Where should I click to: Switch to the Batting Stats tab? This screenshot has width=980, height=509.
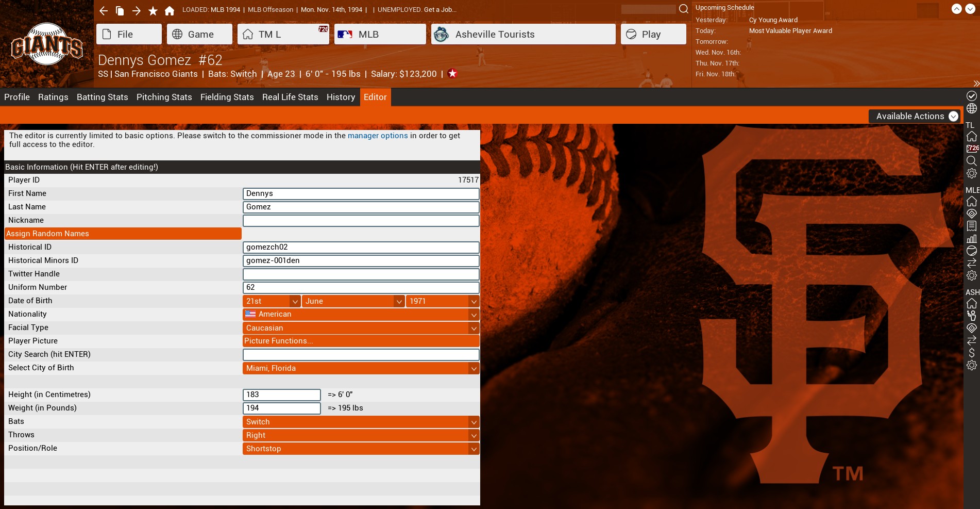pyautogui.click(x=102, y=97)
